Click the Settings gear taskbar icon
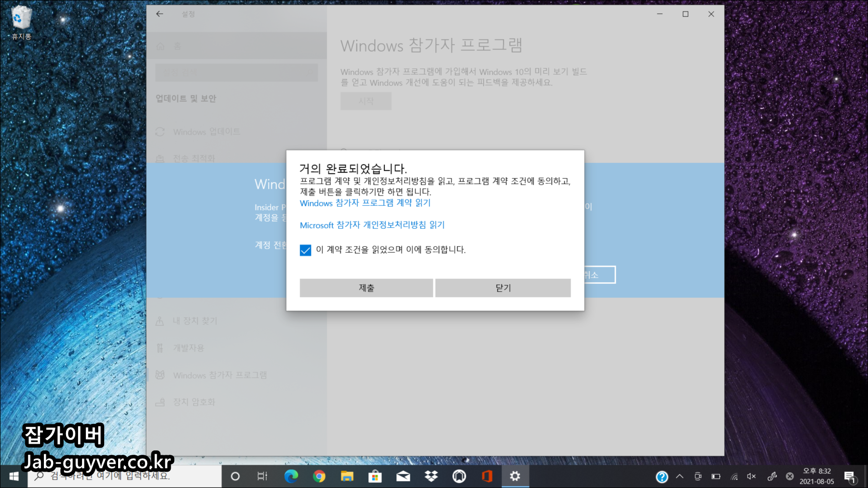868x488 pixels. click(x=515, y=476)
